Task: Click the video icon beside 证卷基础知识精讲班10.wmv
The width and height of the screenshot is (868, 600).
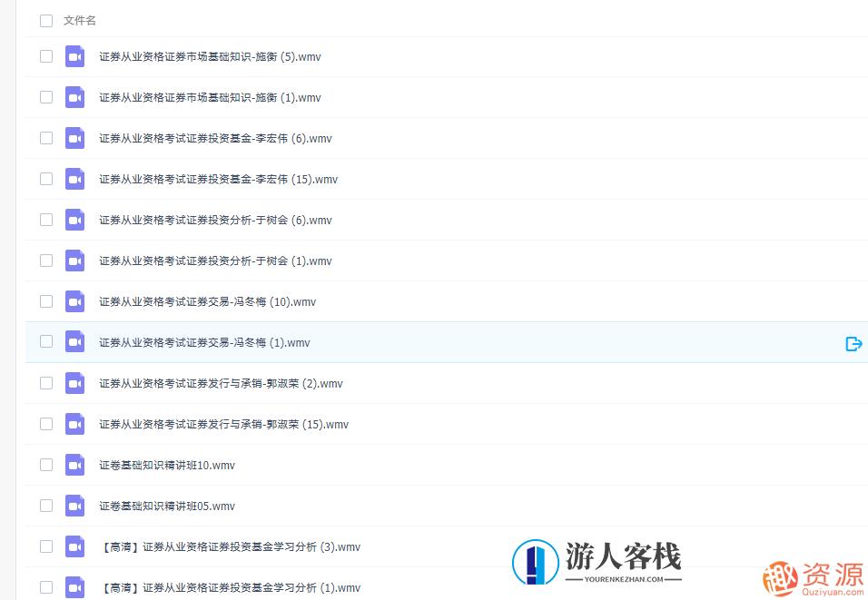Action: point(74,465)
